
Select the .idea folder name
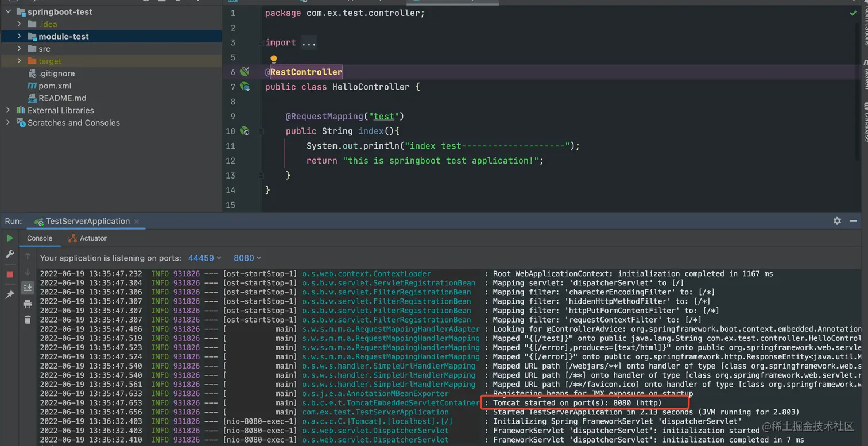point(48,24)
